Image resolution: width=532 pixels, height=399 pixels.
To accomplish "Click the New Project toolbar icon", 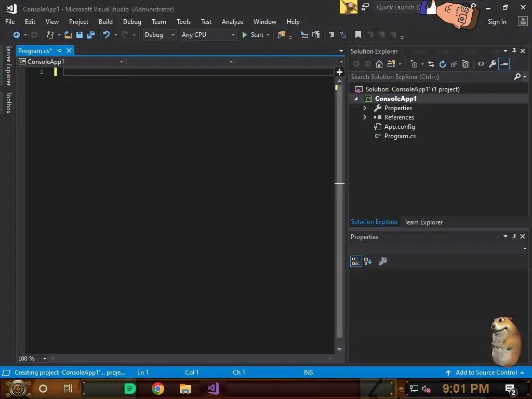I will coord(50,35).
